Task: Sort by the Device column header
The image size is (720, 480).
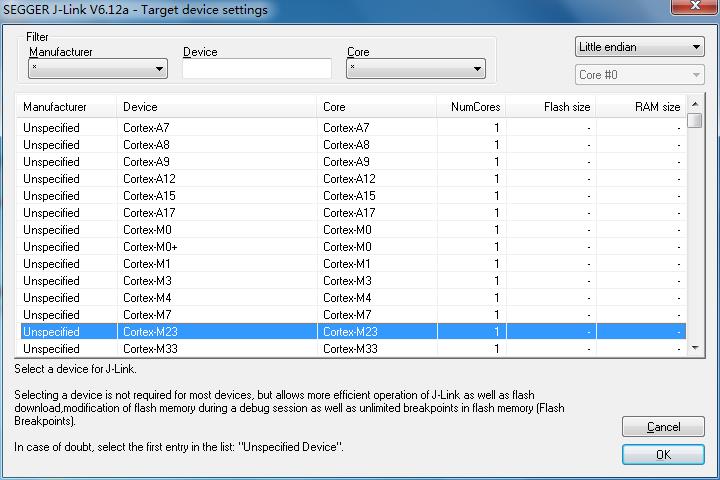Action: pyautogui.click(x=217, y=107)
